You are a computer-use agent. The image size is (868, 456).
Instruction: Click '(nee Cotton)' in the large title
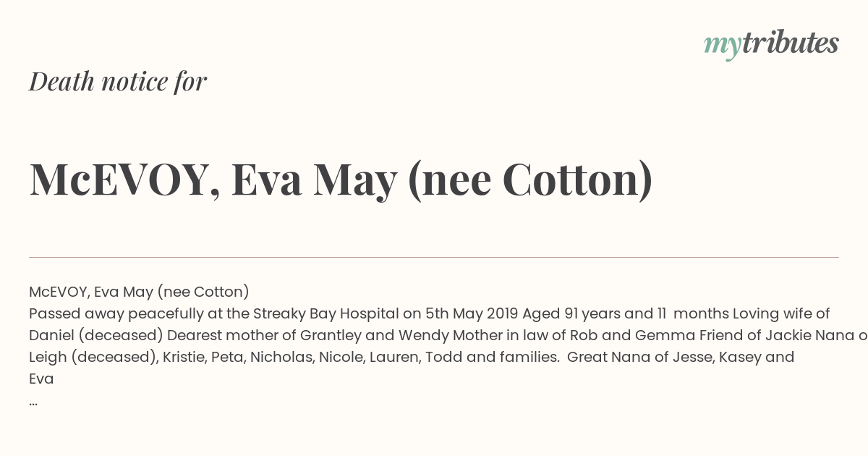[530, 180]
